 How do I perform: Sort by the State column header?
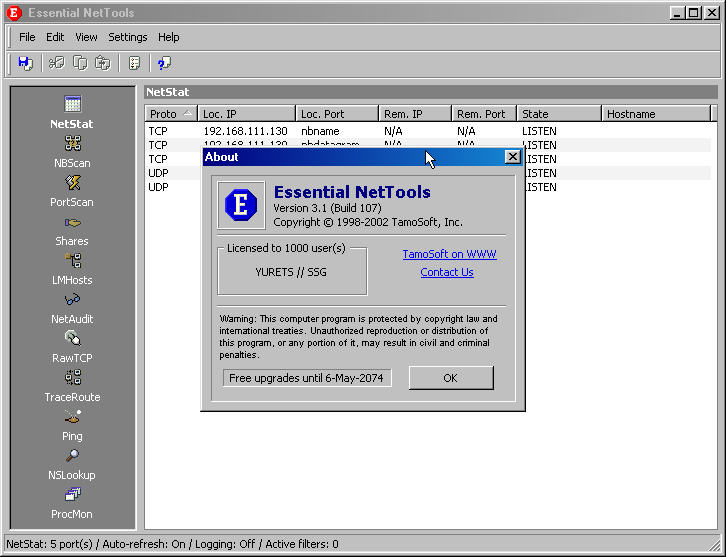(558, 114)
